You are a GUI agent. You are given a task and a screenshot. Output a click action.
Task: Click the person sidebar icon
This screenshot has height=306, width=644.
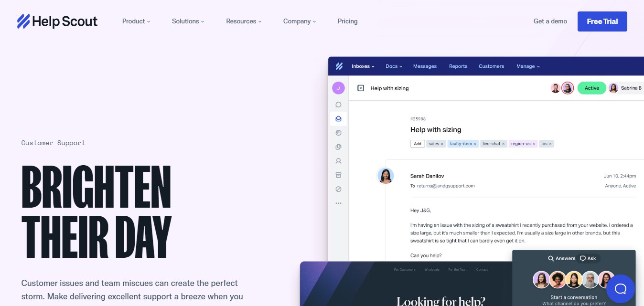338,161
